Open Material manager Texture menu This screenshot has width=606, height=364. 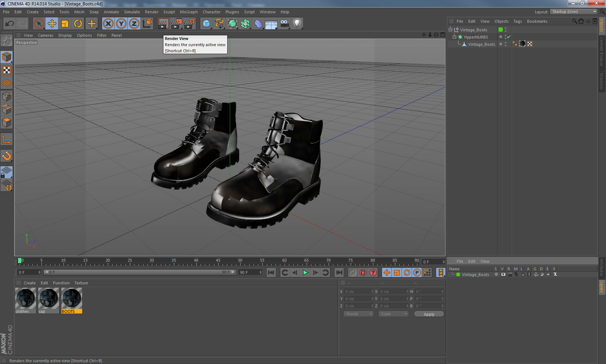click(81, 283)
